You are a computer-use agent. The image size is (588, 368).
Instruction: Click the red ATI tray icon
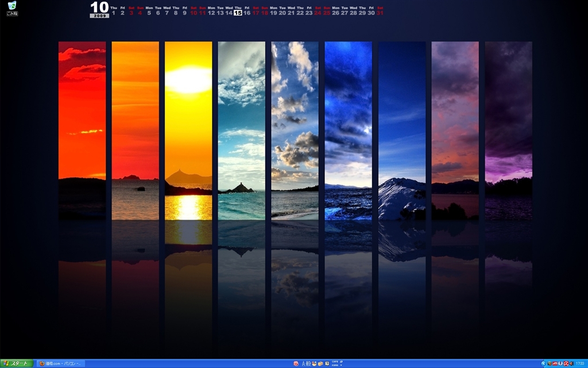pyautogui.click(x=555, y=363)
